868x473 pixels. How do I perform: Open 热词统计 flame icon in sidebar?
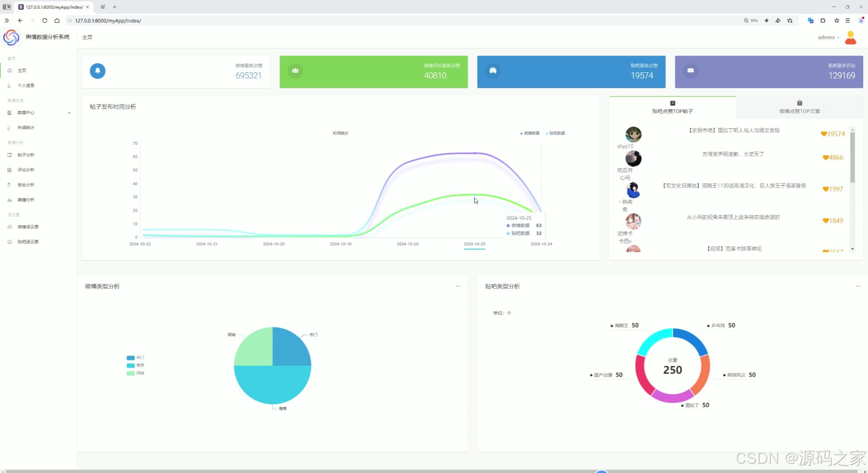click(x=9, y=128)
